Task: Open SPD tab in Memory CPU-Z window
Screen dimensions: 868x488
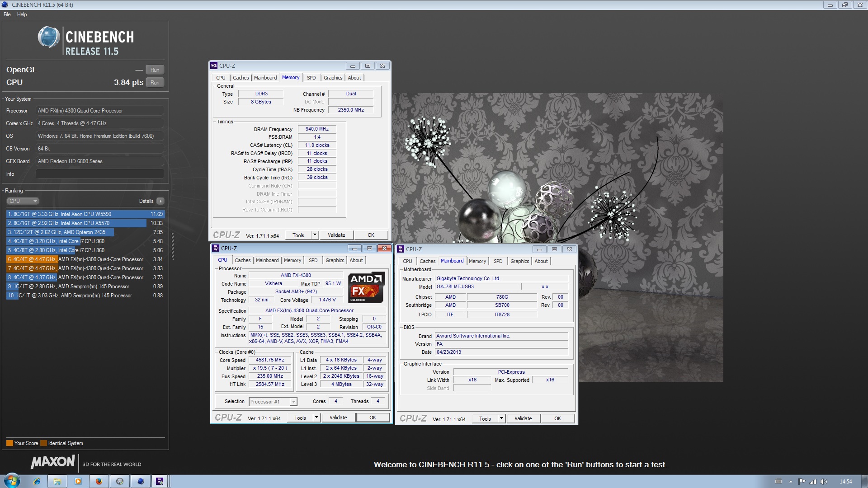Action: click(x=311, y=78)
